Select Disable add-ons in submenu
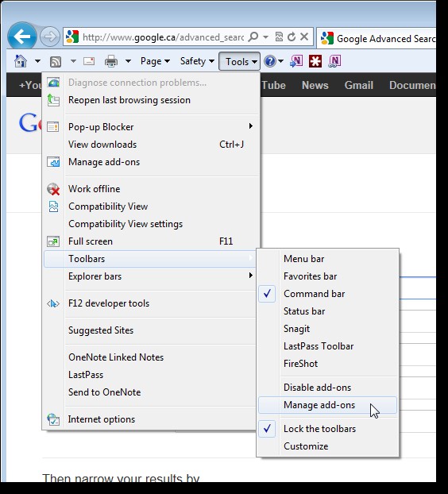The image size is (448, 494). click(x=327, y=388)
